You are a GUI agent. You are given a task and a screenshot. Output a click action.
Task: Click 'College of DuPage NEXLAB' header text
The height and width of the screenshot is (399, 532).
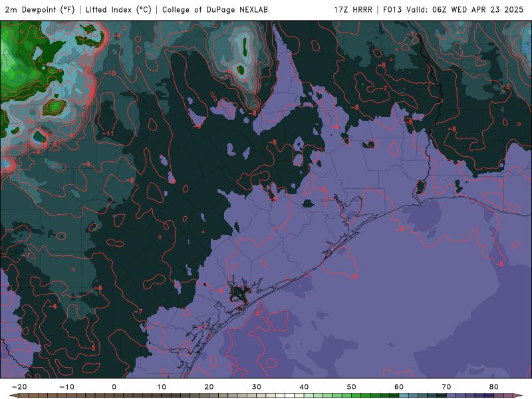[x=215, y=9]
